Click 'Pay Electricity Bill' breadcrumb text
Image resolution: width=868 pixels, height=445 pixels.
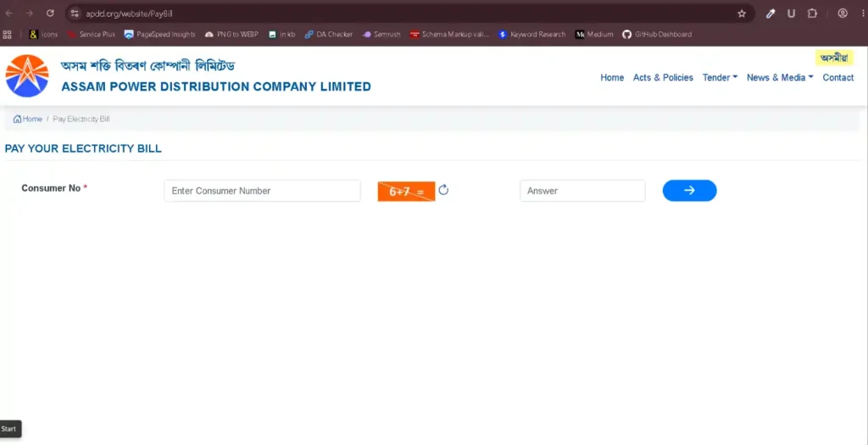pyautogui.click(x=81, y=119)
